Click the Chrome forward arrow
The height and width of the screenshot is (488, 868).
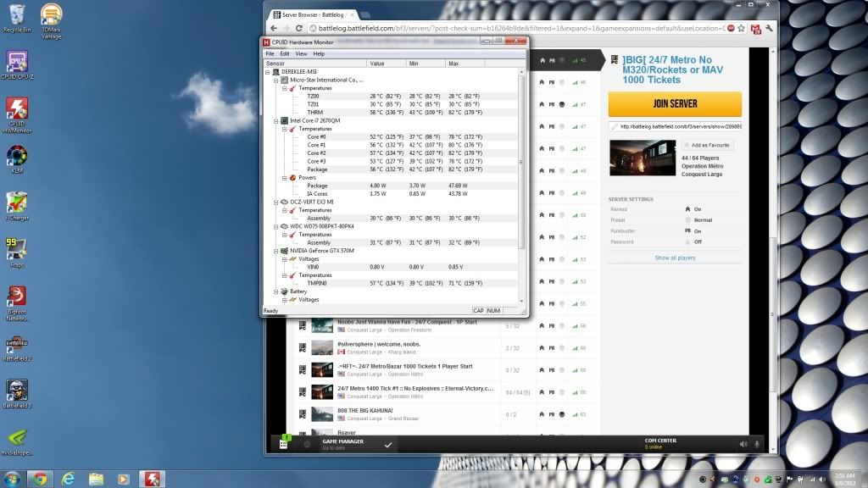point(287,28)
